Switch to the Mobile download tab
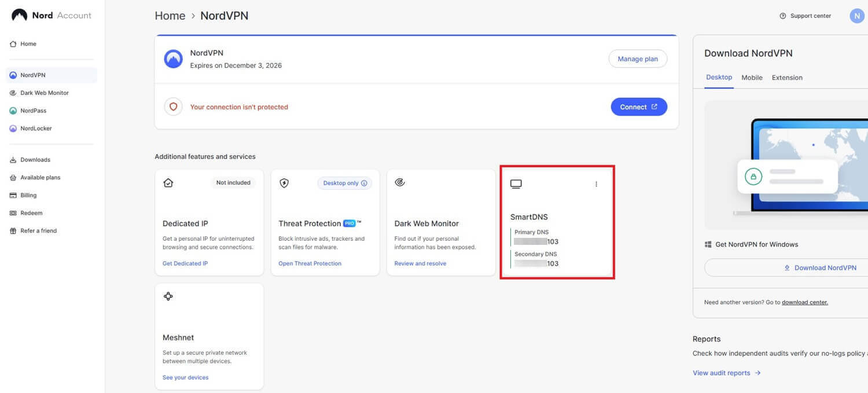 (752, 78)
